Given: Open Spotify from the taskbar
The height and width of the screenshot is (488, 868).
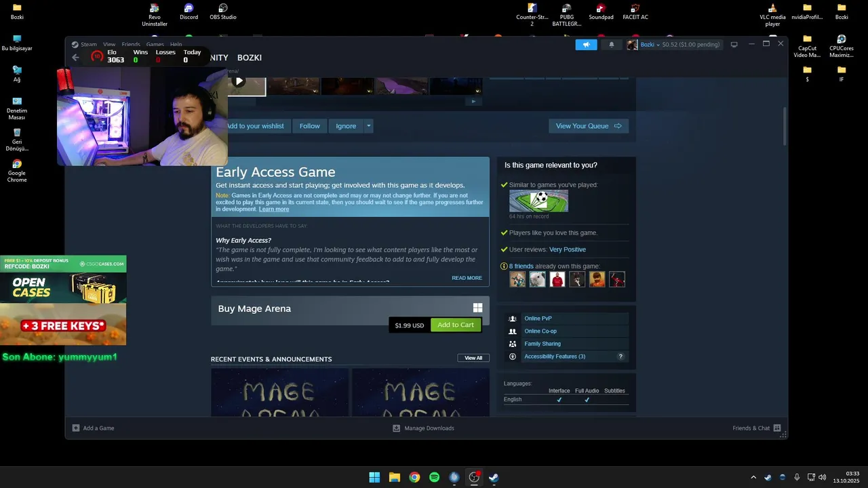Looking at the screenshot, I should (435, 477).
